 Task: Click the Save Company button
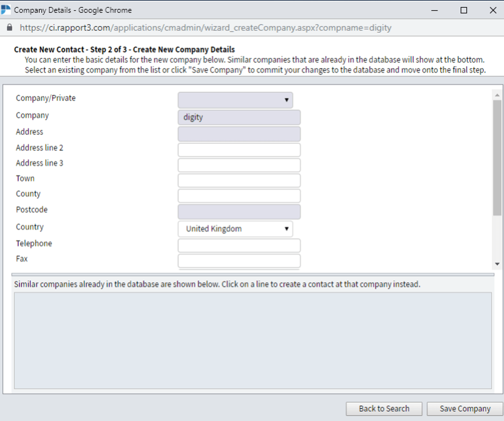pyautogui.click(x=465, y=409)
